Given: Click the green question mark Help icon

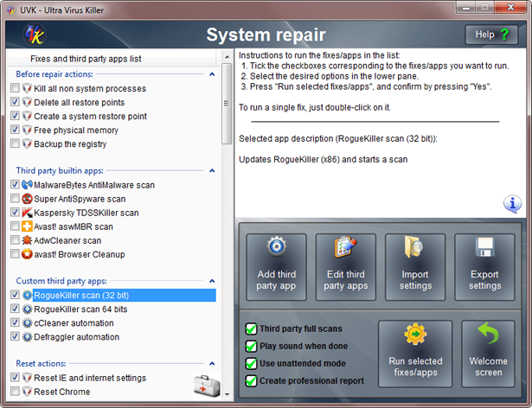Looking at the screenshot, I should pos(505,35).
